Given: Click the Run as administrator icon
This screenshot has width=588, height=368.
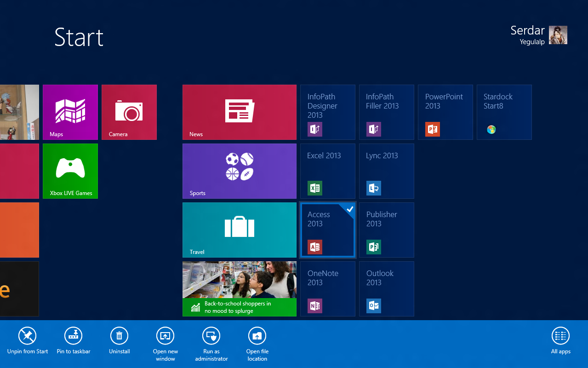Looking at the screenshot, I should [x=211, y=336].
